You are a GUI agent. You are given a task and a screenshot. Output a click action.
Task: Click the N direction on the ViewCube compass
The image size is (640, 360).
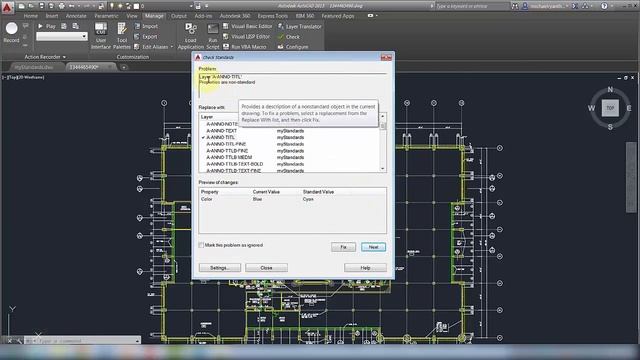click(610, 89)
